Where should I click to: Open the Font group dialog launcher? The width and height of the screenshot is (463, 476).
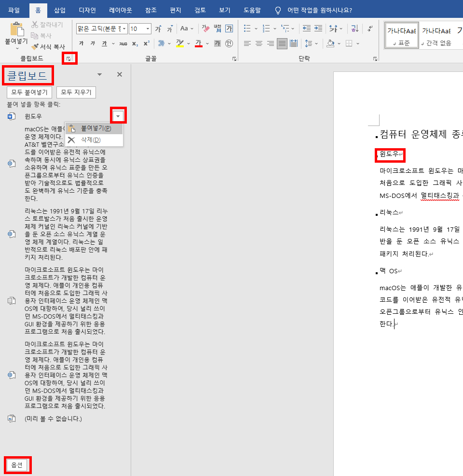[234, 59]
